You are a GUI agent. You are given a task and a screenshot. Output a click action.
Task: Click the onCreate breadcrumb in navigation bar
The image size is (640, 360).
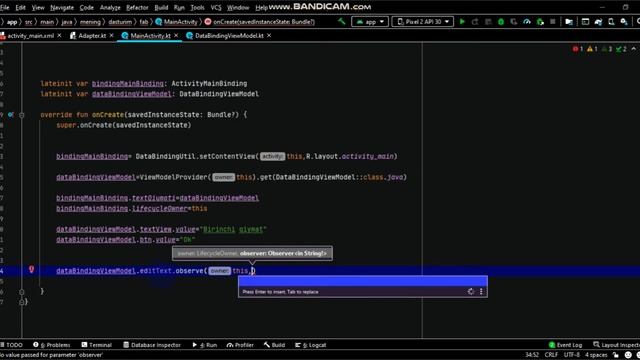[260, 22]
